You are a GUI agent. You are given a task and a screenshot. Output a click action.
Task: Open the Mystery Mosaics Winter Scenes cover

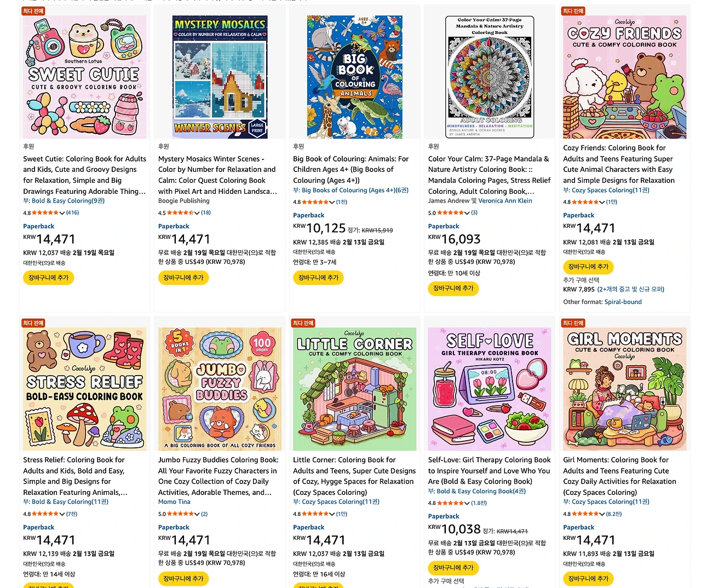tap(219, 77)
